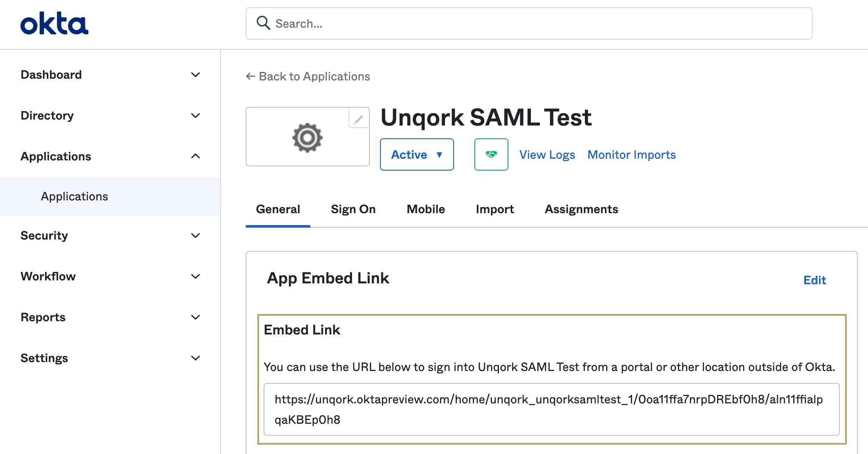Expand the Settings menu chevron
Image resolution: width=868 pixels, height=454 pixels.
[x=196, y=358]
